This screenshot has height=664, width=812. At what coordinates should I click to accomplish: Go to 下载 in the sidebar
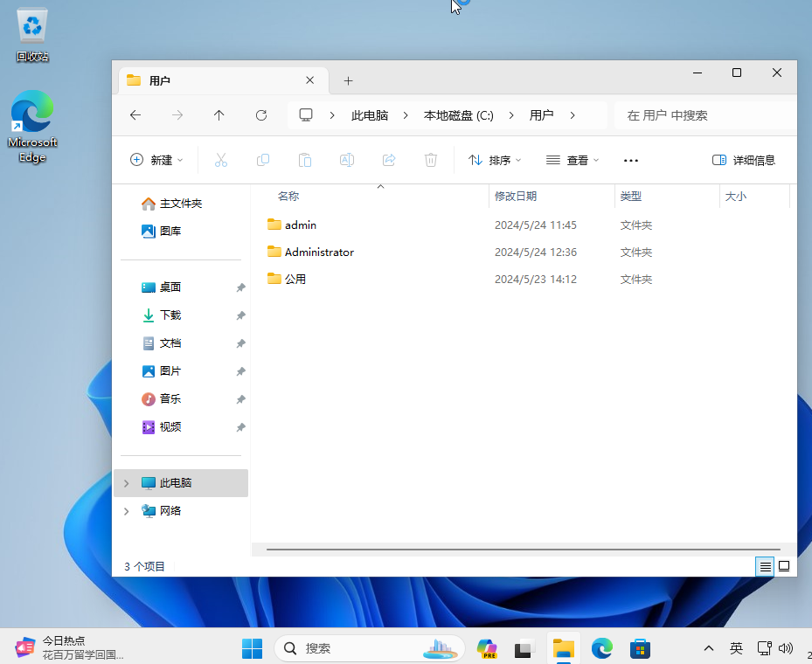click(170, 315)
